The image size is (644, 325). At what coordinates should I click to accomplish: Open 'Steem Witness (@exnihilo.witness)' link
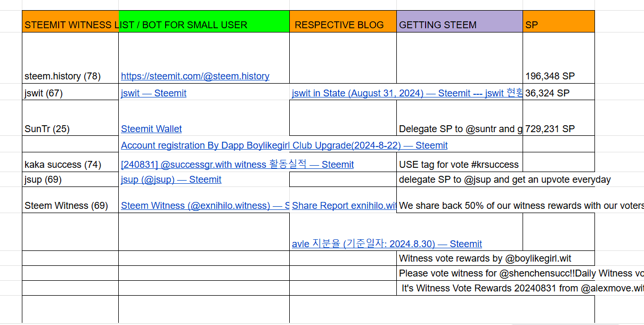[205, 206]
